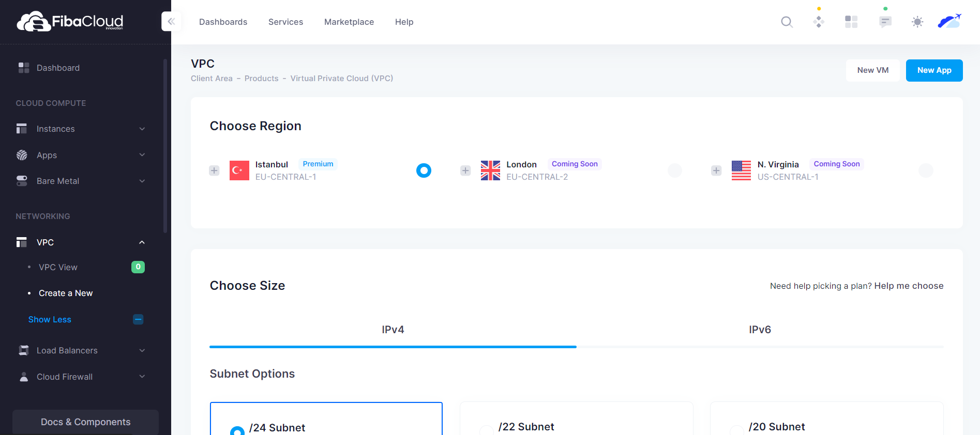Toggle the light theme sun icon

[x=917, y=22]
